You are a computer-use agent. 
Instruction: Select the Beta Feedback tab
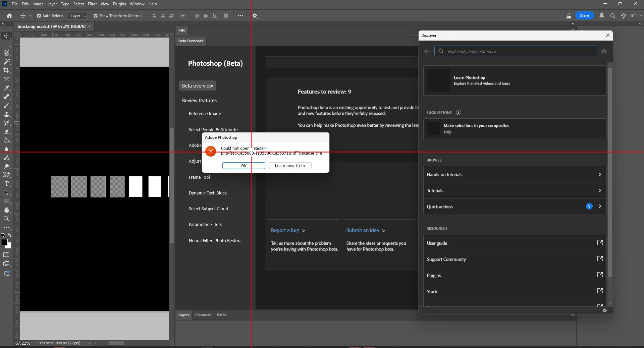pyautogui.click(x=191, y=41)
